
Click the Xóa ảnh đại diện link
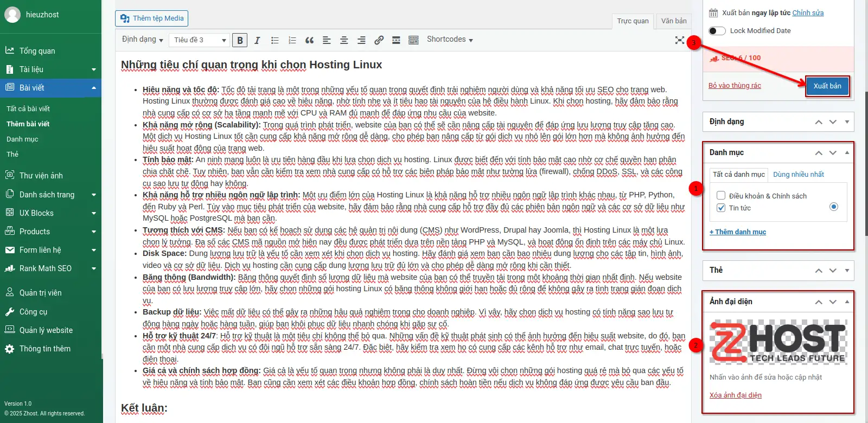[x=736, y=395]
